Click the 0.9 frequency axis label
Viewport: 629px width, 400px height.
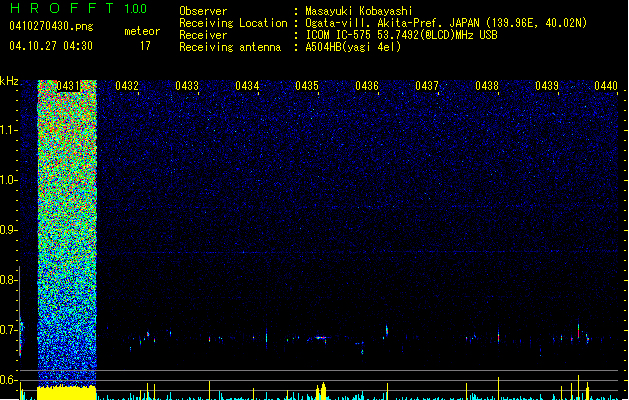[x=8, y=230]
